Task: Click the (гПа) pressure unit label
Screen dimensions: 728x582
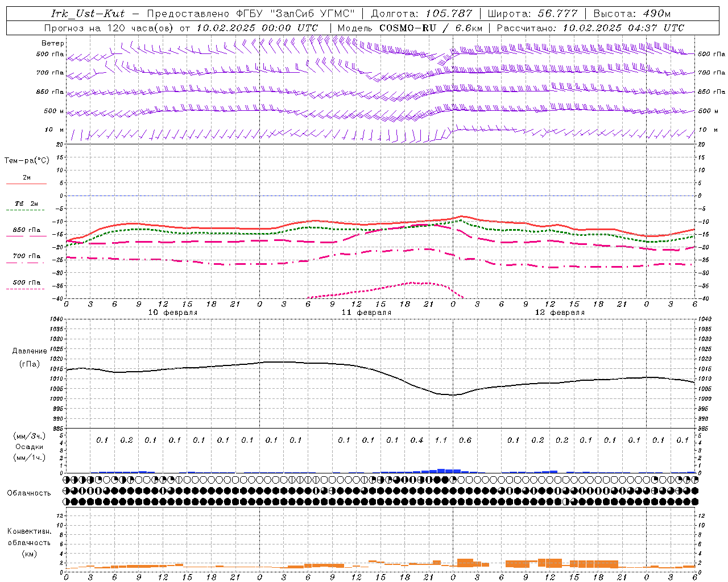Action: coord(30,364)
